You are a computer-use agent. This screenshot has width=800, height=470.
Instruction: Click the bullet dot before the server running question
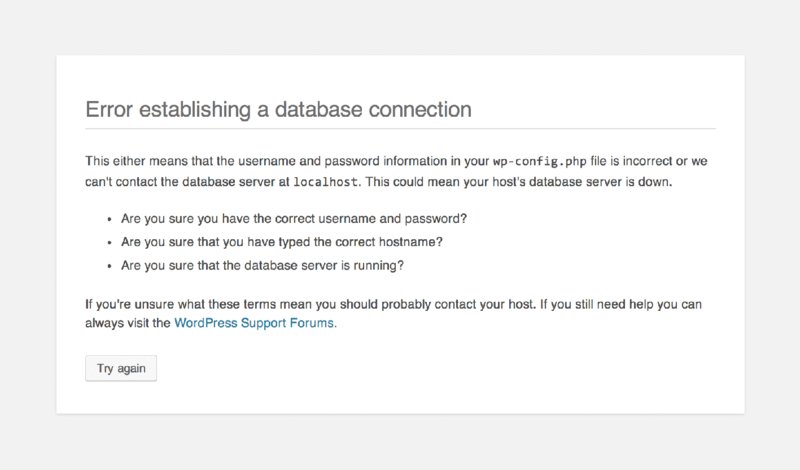108,265
